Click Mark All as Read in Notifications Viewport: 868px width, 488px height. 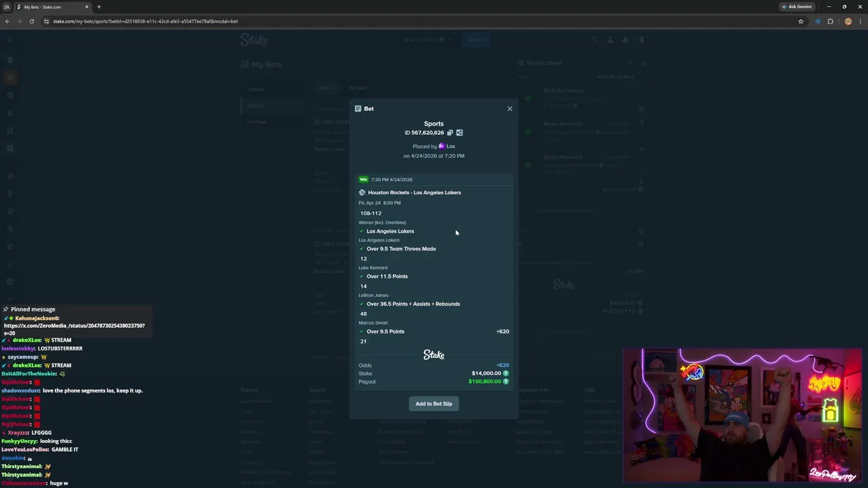click(x=615, y=77)
